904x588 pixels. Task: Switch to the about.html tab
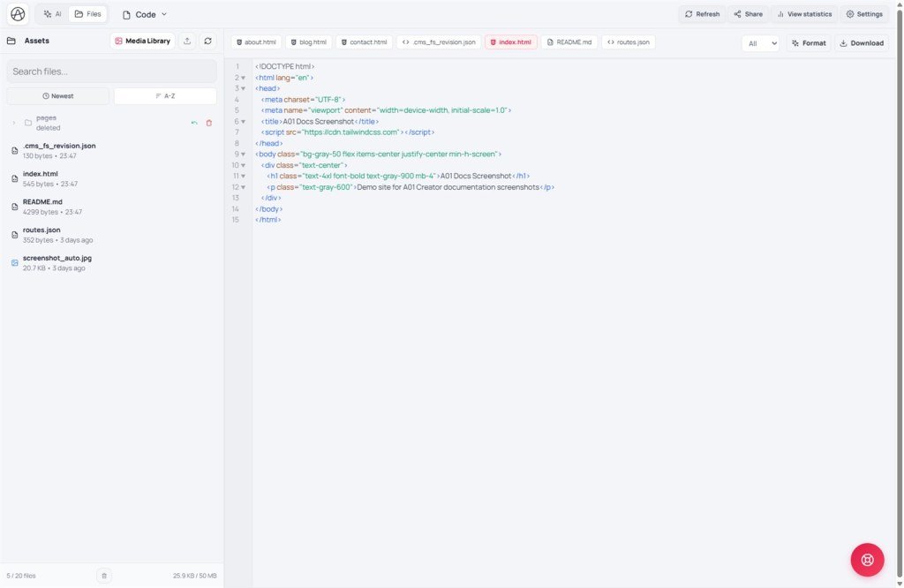pyautogui.click(x=256, y=42)
